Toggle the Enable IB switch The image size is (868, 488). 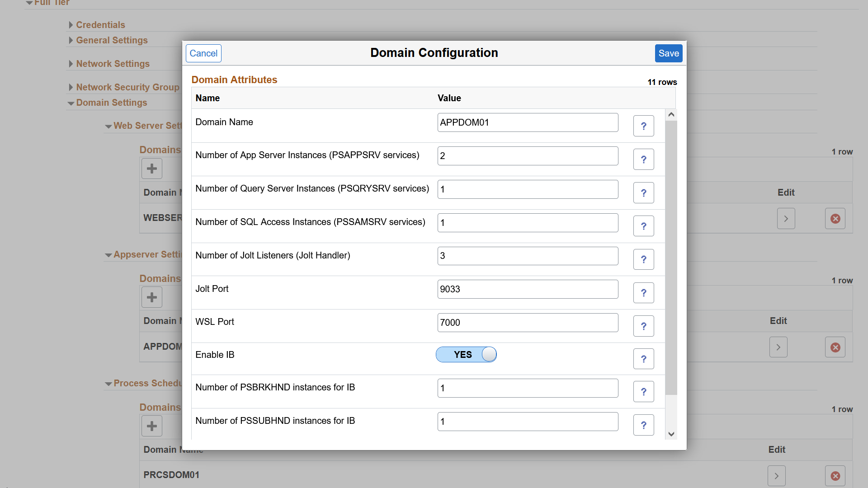tap(466, 355)
